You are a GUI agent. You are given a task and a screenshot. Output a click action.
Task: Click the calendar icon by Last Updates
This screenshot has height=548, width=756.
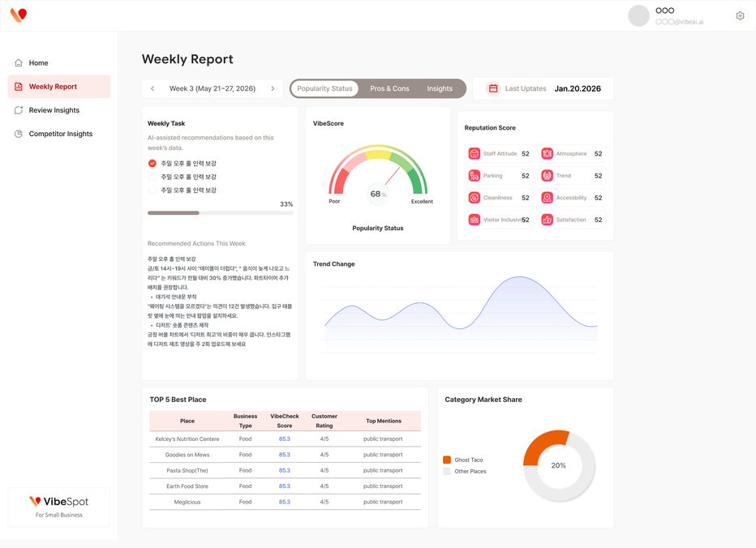pyautogui.click(x=492, y=88)
